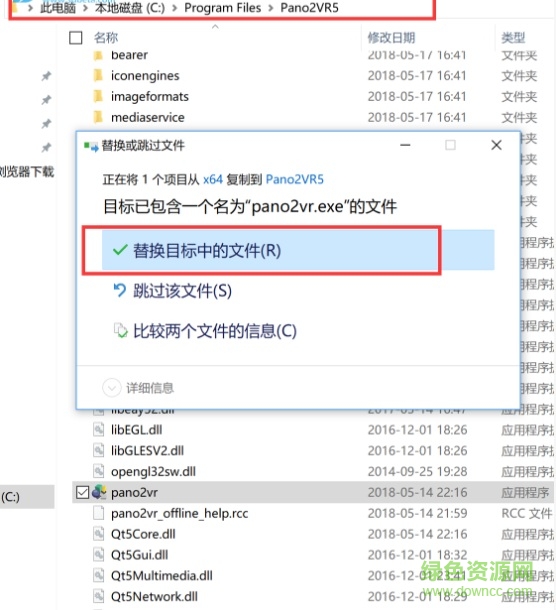Sort files by the 类型 column header

click(x=513, y=38)
